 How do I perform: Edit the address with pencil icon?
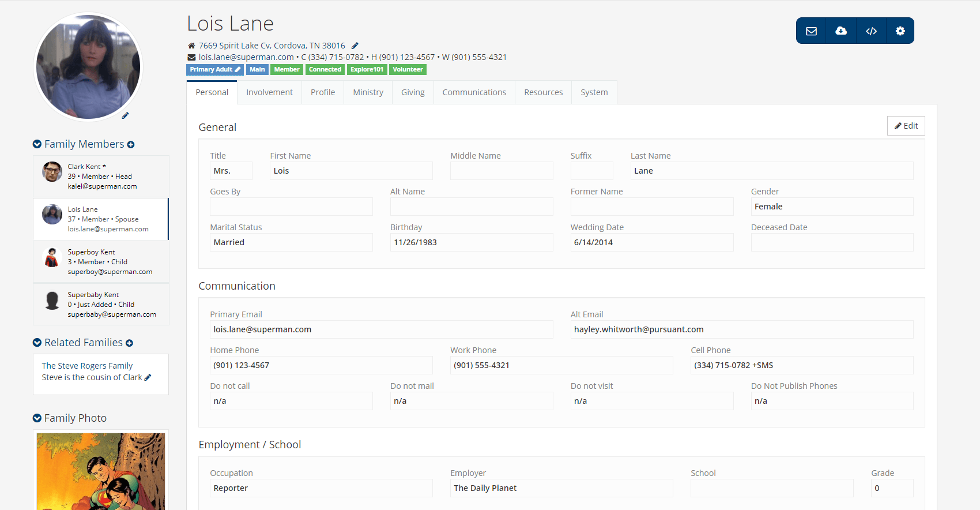(355, 46)
